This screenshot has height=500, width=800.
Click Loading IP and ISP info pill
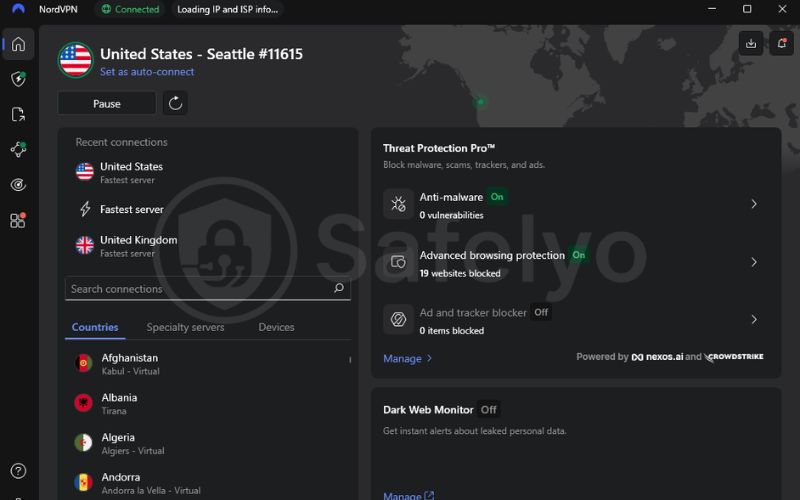(228, 9)
